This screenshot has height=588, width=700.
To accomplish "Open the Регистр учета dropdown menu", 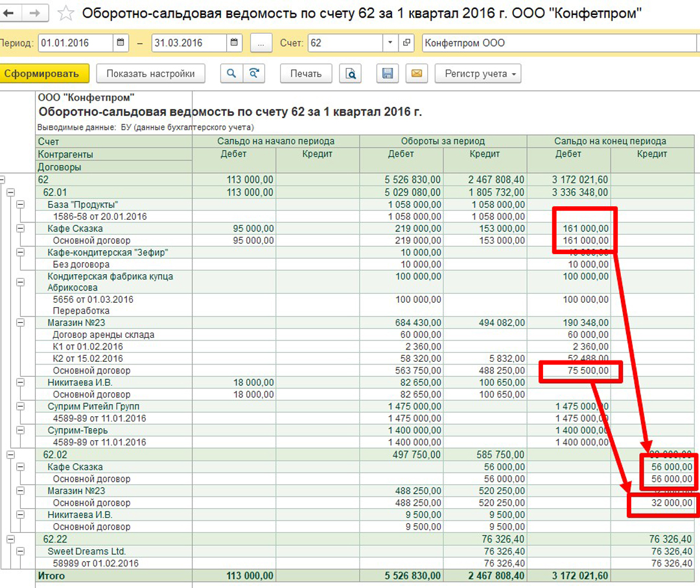I will click(479, 74).
